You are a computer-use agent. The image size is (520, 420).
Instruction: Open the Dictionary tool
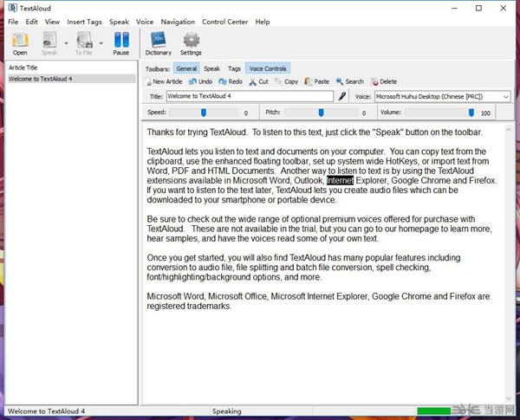coord(158,40)
